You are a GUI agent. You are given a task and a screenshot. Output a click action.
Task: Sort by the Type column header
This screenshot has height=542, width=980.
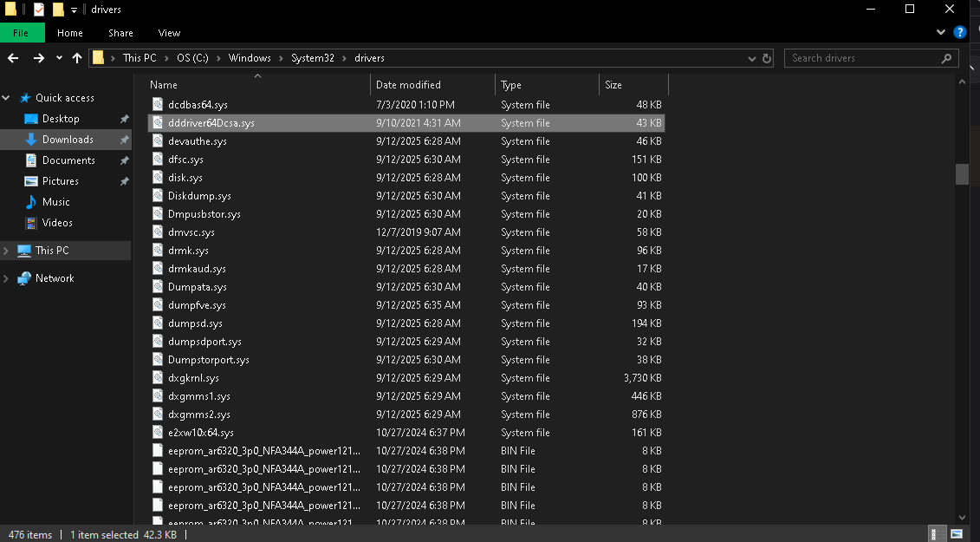[x=548, y=84]
